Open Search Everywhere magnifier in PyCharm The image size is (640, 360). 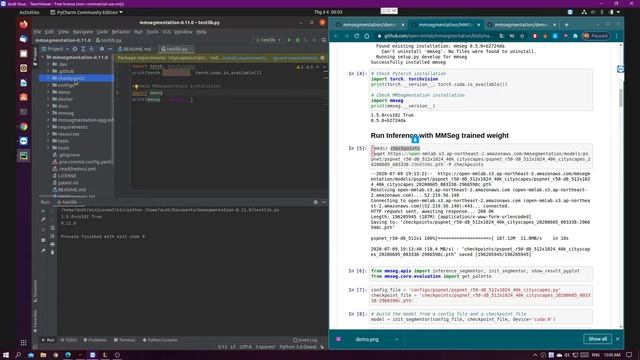(324, 40)
